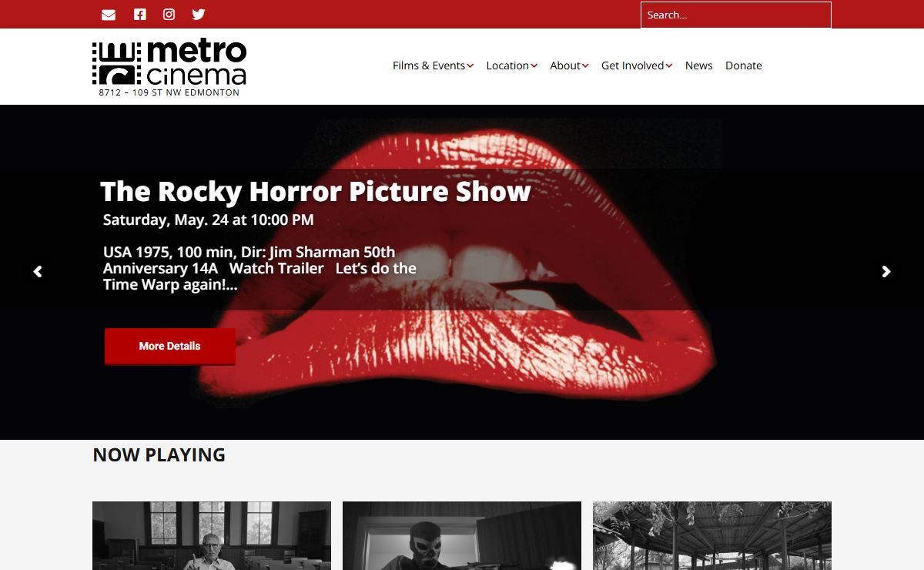Visit the Facebook page icon
This screenshot has width=924, height=570.
139,14
